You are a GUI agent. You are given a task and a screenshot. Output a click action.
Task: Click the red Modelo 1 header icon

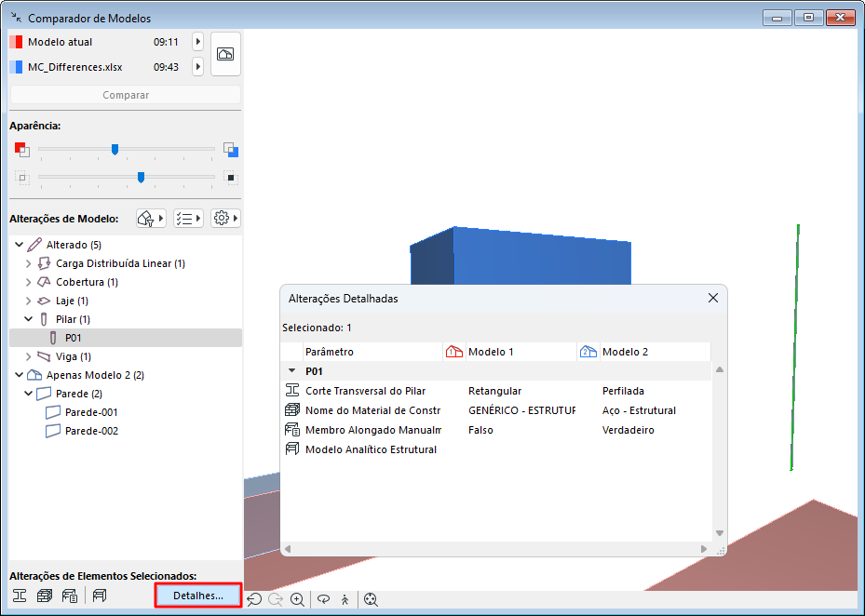tap(454, 352)
